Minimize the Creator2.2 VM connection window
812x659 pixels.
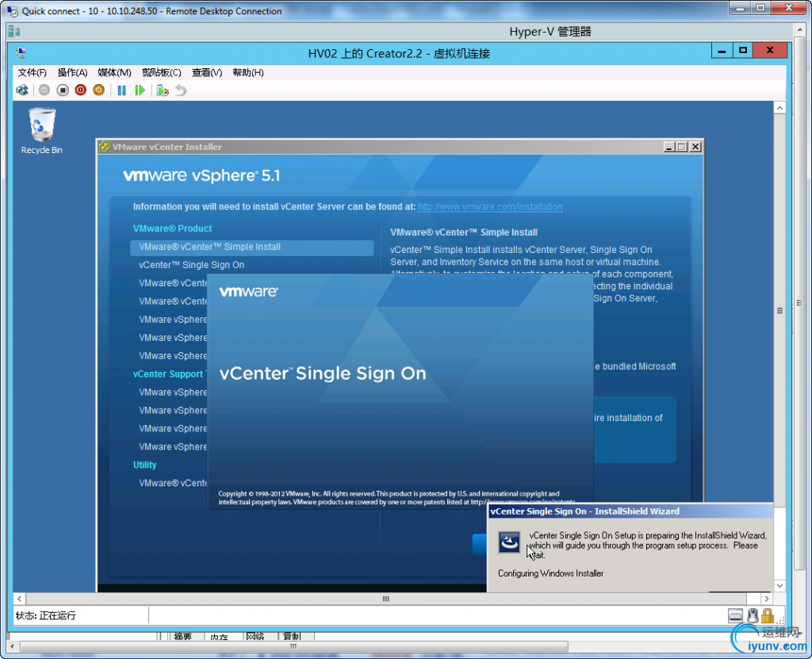722,51
